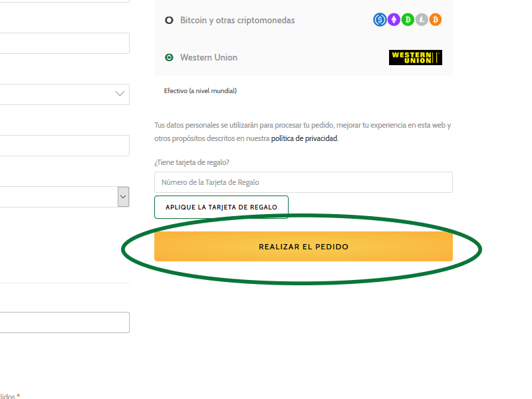Open the política de privacidad link
Image resolution: width=532 pixels, height=399 pixels.
pyautogui.click(x=303, y=138)
